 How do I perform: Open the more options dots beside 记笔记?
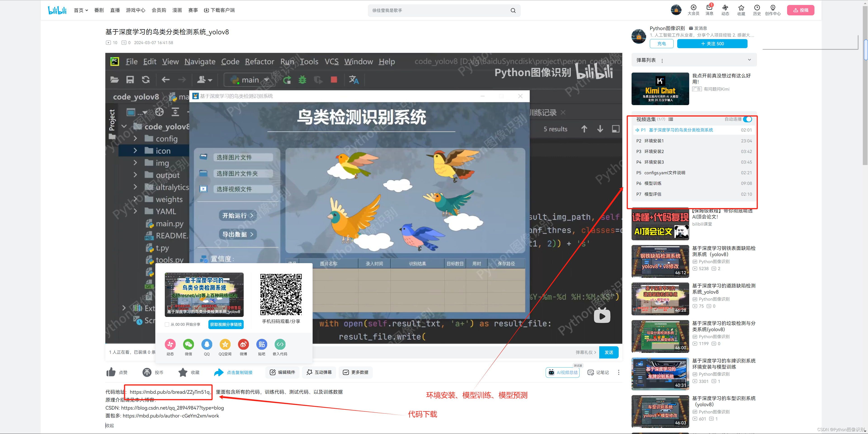click(x=618, y=372)
